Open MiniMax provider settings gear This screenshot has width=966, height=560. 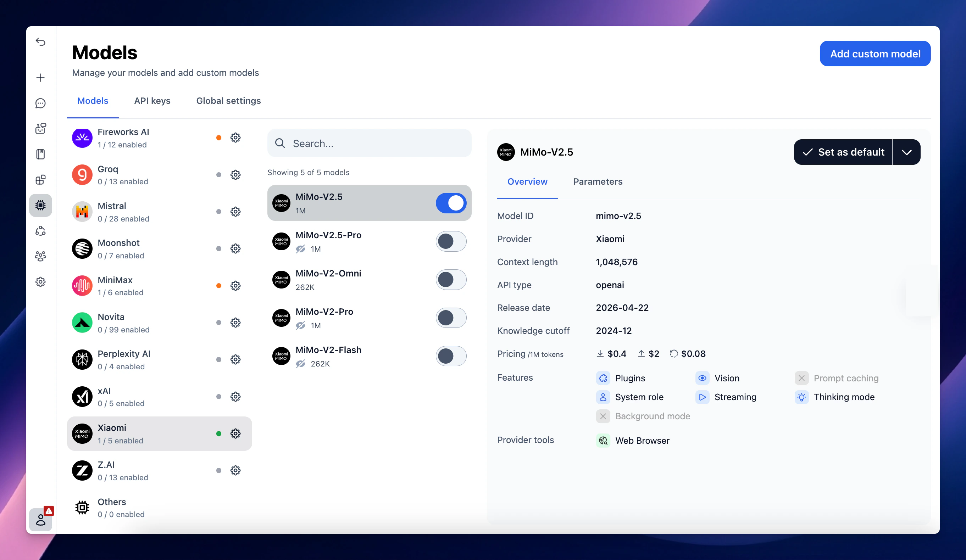(235, 286)
